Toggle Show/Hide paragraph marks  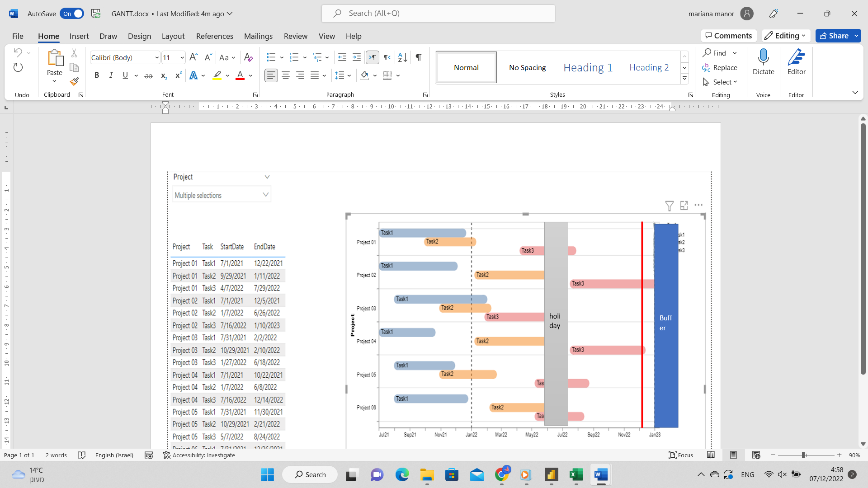pyautogui.click(x=418, y=57)
